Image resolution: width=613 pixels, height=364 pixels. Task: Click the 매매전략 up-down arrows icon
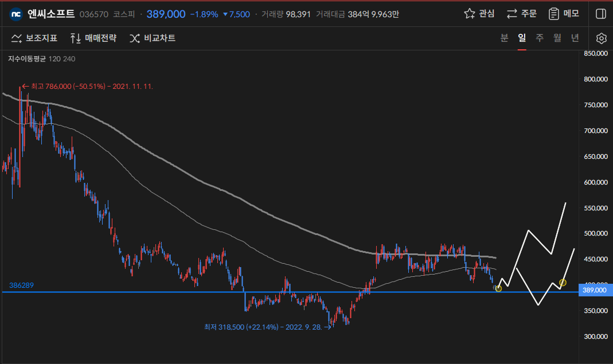click(x=76, y=38)
